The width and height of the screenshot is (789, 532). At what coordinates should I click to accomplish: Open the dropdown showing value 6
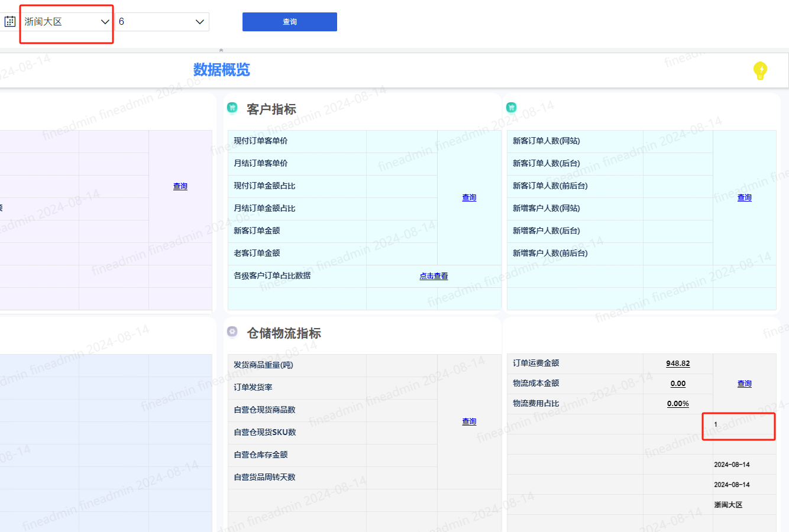162,22
